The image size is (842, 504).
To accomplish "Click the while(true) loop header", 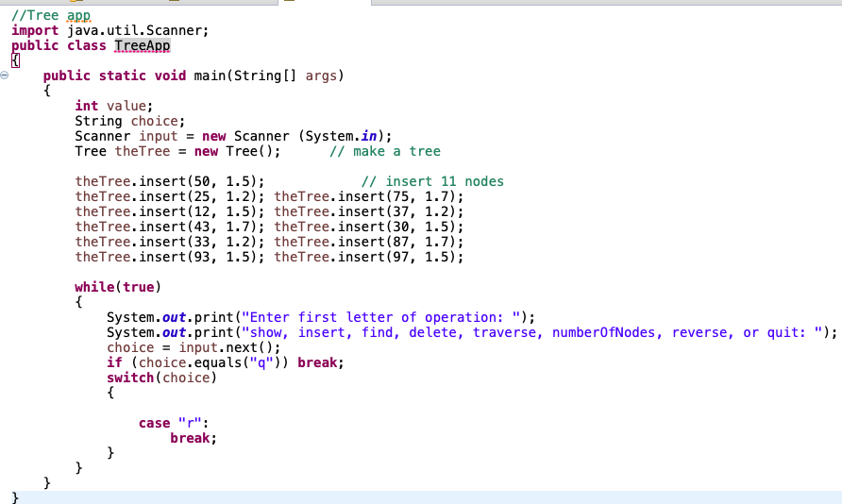I will point(118,287).
